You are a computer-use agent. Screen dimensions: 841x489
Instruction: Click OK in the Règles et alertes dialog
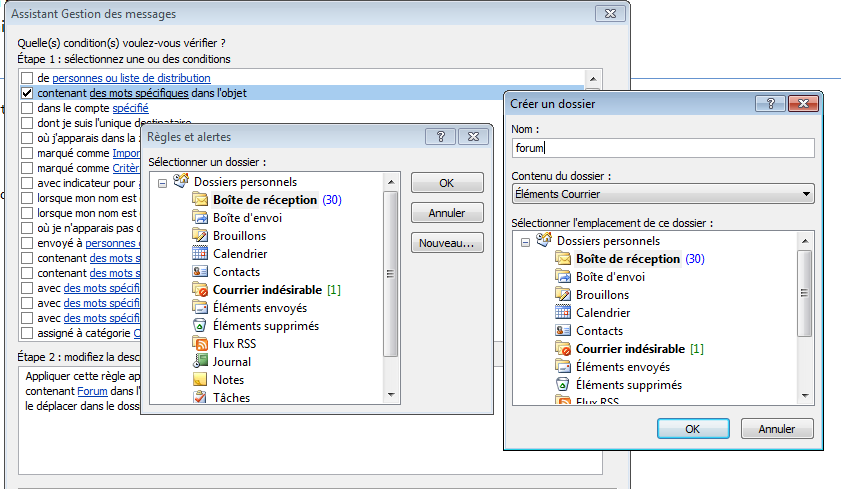[x=447, y=183]
